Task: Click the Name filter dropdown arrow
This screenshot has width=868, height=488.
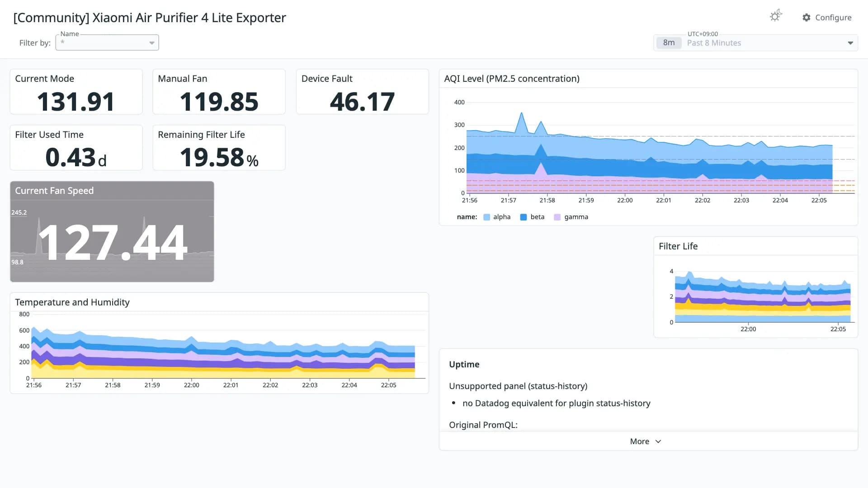Action: coord(152,43)
